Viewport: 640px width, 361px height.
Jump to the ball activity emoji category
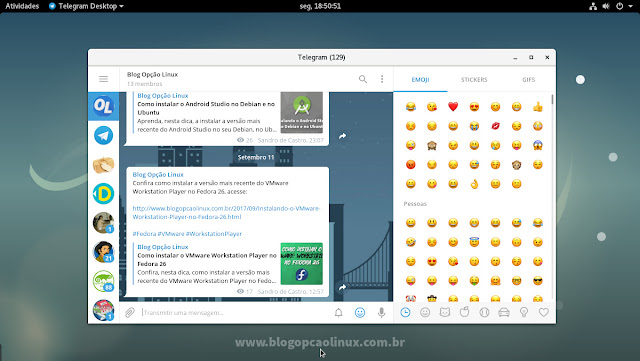[484, 312]
